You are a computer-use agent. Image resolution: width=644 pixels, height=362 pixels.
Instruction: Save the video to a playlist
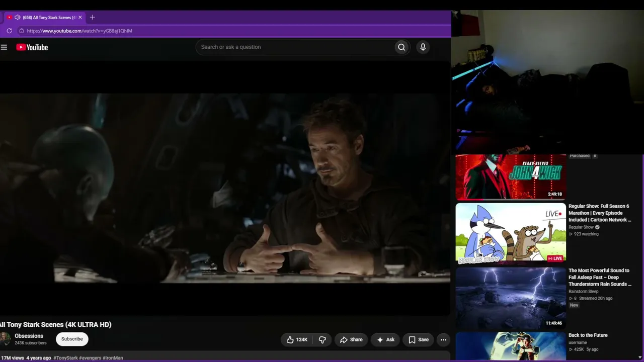(419, 340)
